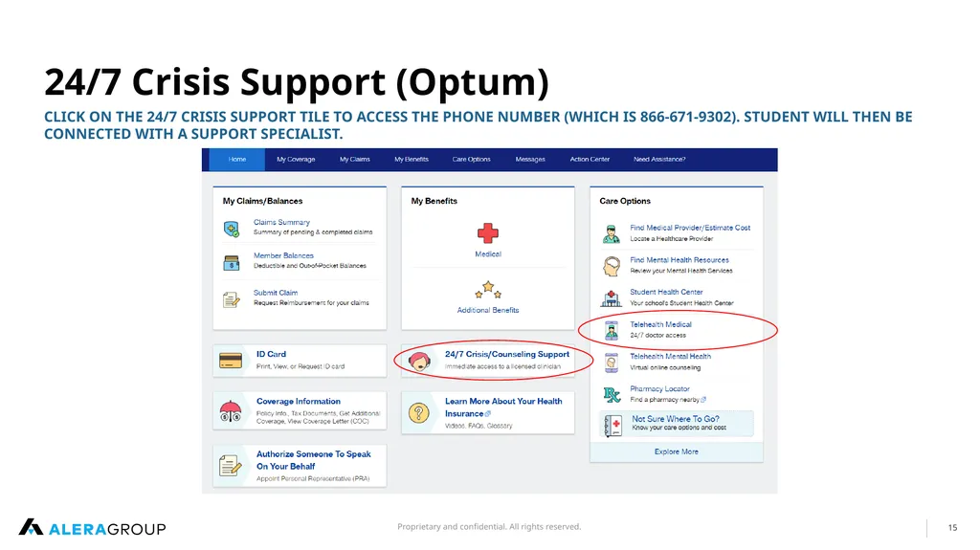This screenshot has width=980, height=550.
Task: Click the slide number 15
Action: [x=952, y=527]
